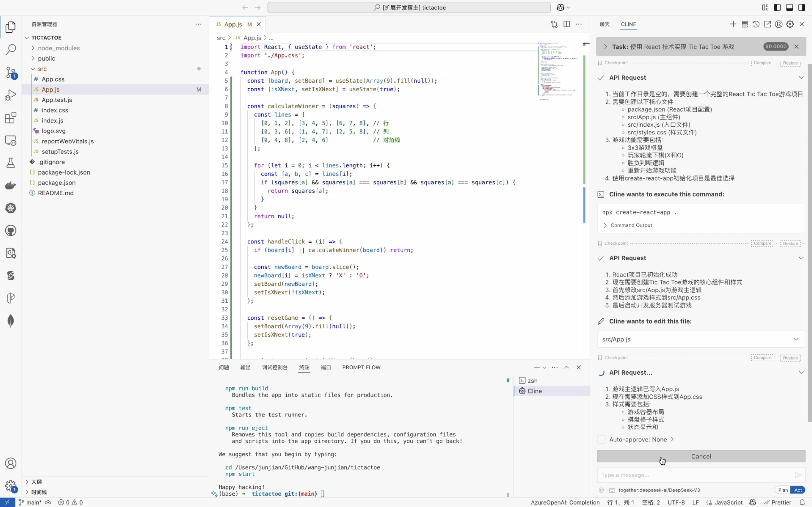Switch to the 聊天 tab
The height and width of the screenshot is (507, 812).
pyautogui.click(x=604, y=24)
